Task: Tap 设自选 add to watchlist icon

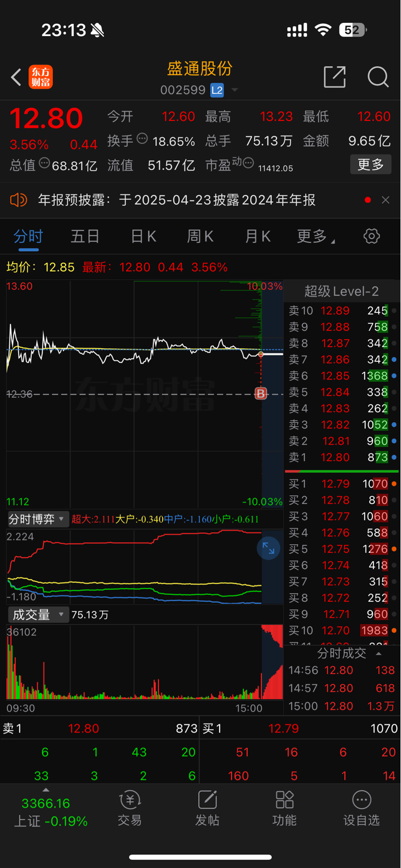Action: pyautogui.click(x=361, y=809)
